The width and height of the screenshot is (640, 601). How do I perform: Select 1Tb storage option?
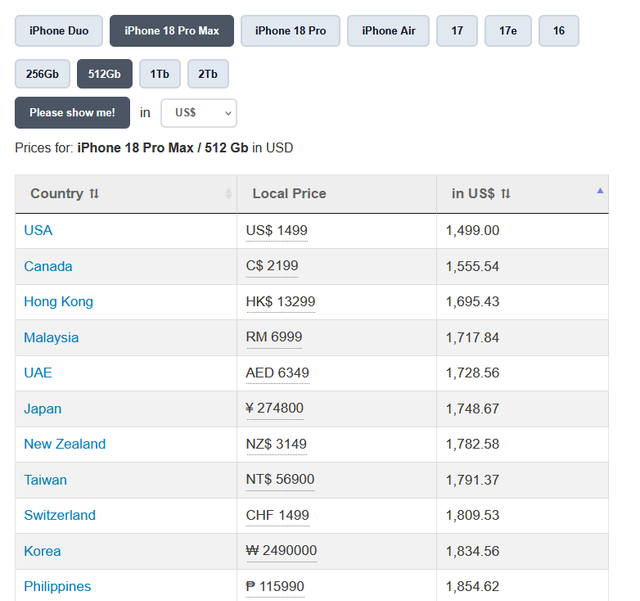pyautogui.click(x=160, y=74)
